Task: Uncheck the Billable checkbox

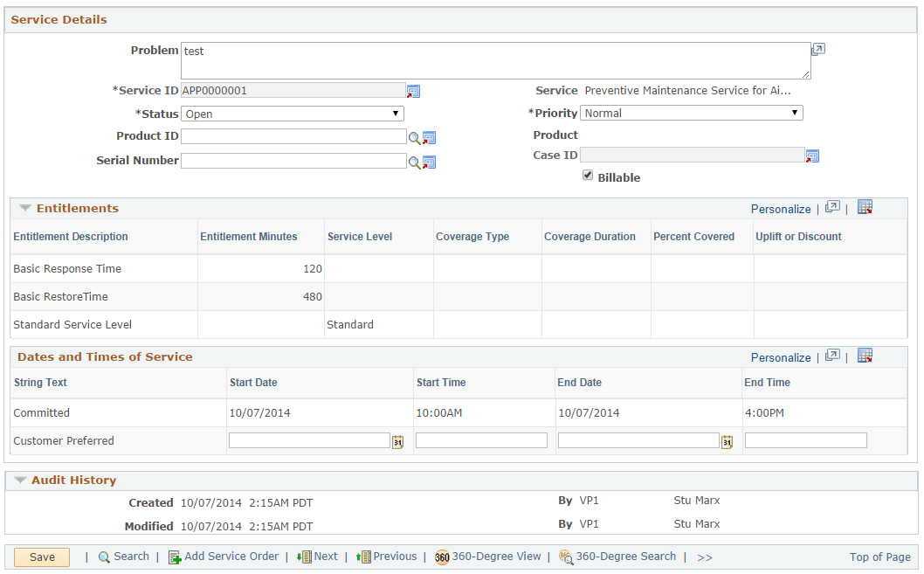Action: tap(589, 175)
